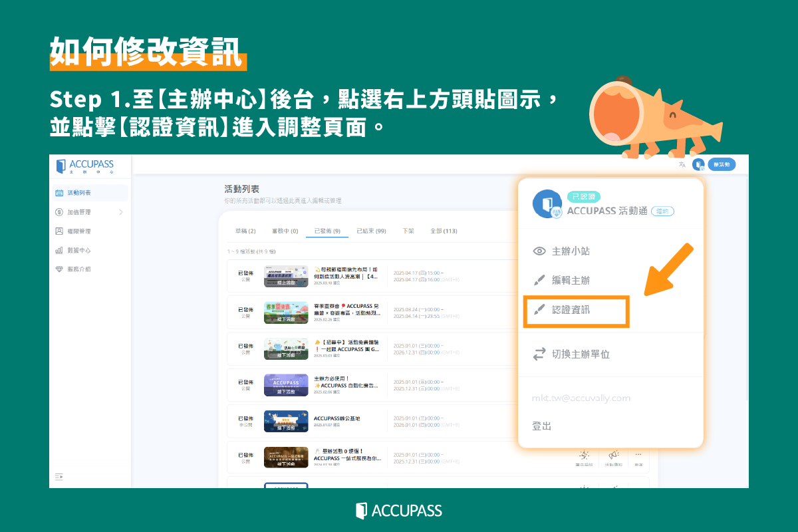This screenshot has width=798, height=532.
Task: Click the 已認證 badge in the avatar menu
Action: point(584,197)
